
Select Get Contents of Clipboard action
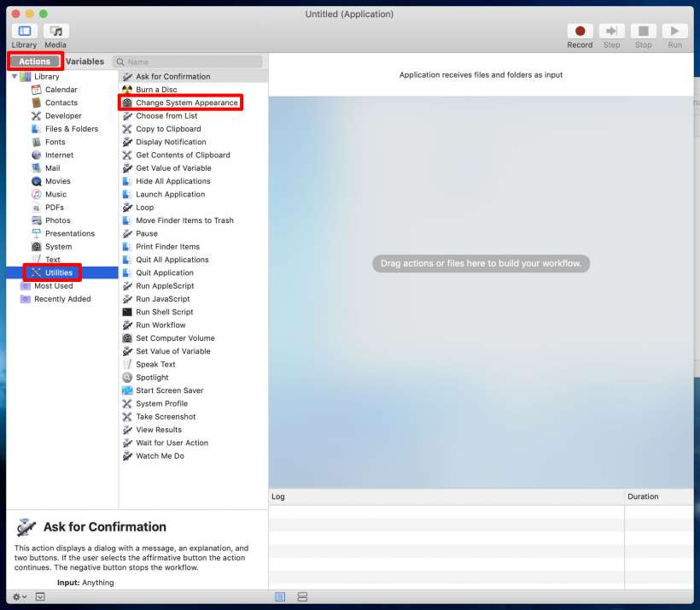coord(183,155)
